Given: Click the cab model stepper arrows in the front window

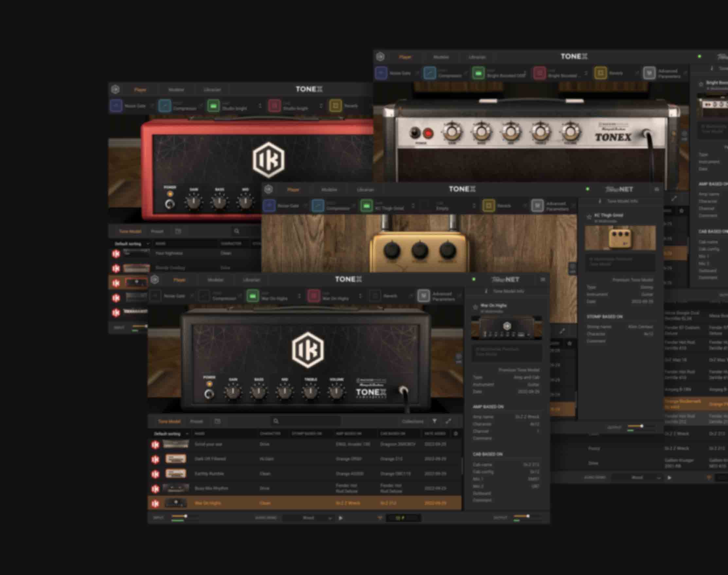Looking at the screenshot, I should tap(360, 296).
